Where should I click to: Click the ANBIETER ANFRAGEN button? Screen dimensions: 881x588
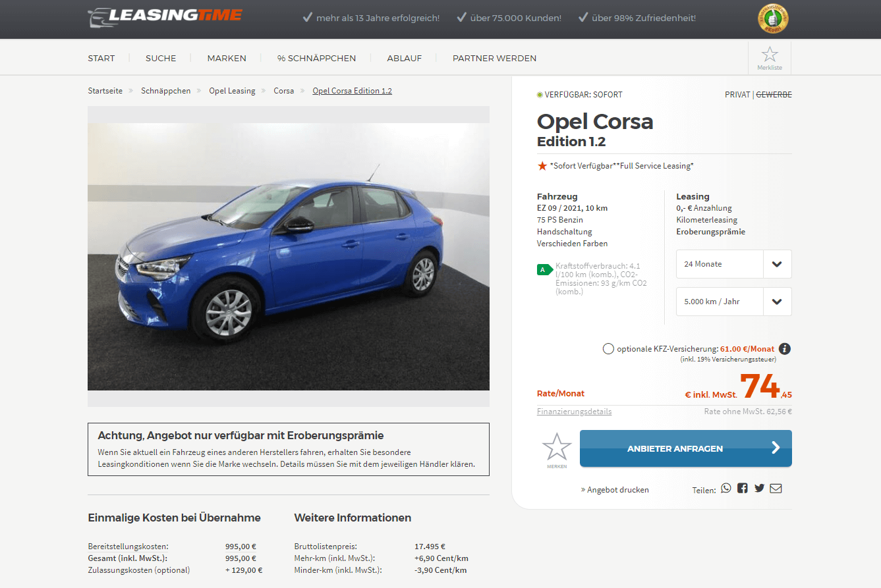pyautogui.click(x=686, y=448)
